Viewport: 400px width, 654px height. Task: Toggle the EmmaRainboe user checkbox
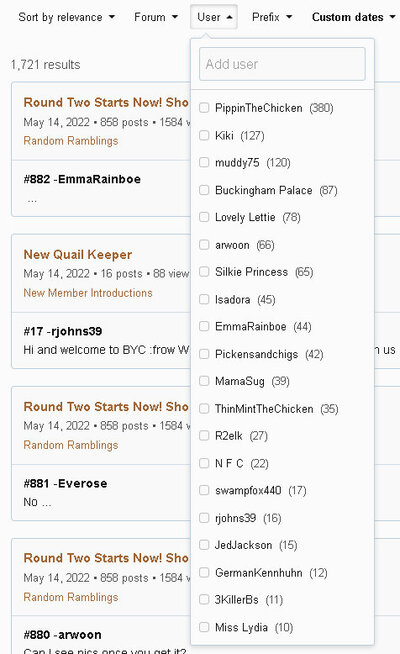(204, 326)
